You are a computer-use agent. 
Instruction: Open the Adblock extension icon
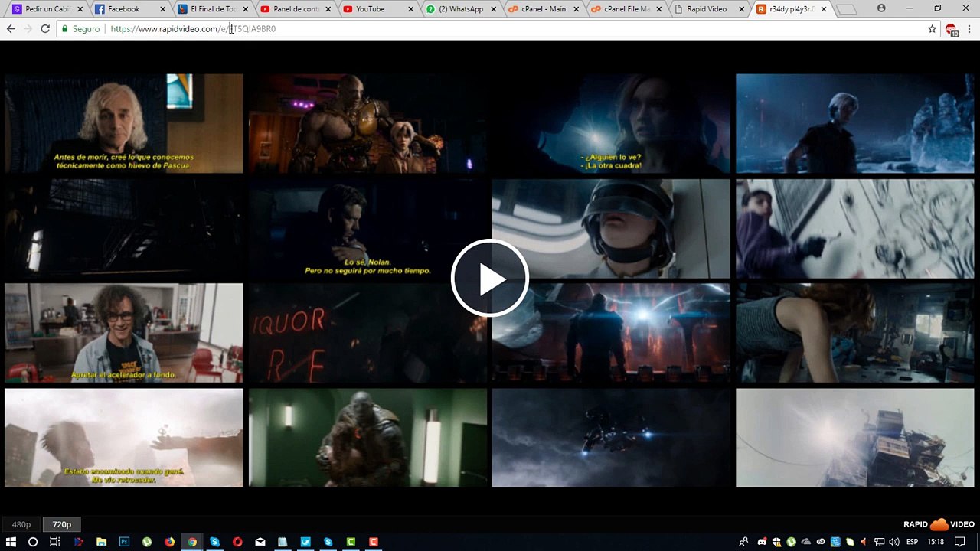[951, 29]
